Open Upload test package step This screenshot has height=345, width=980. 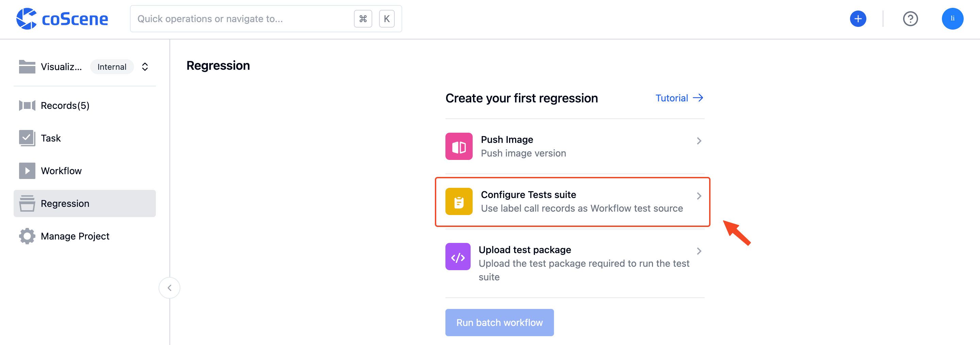coord(575,263)
